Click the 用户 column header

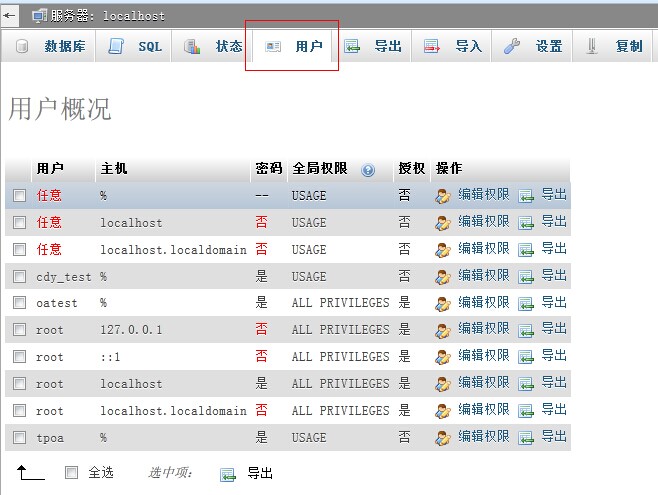50,168
